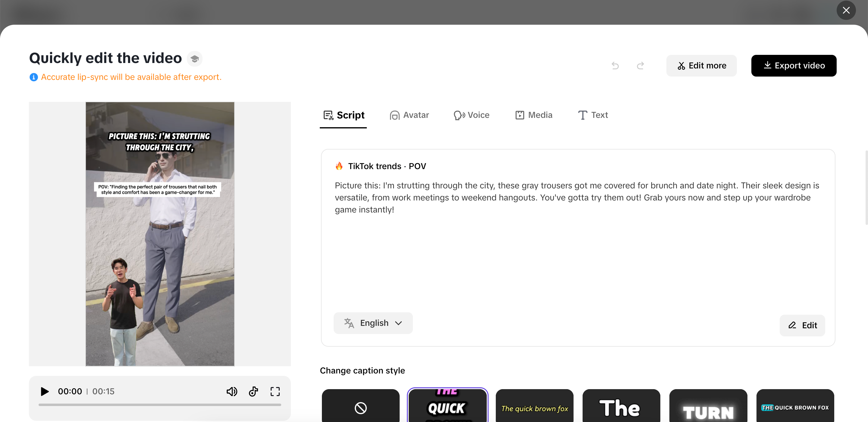The width and height of the screenshot is (868, 422).
Task: Switch to the Avatar tab
Action: click(409, 115)
